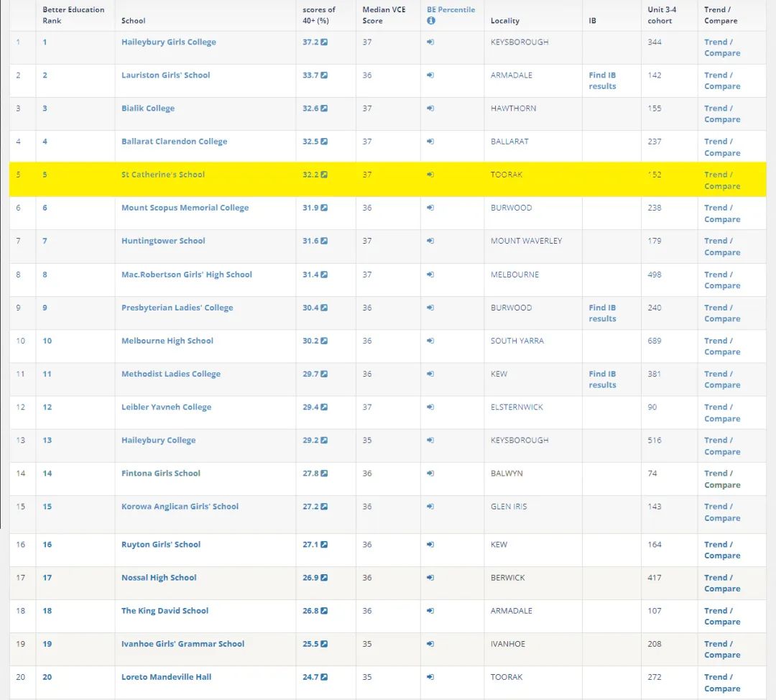This screenshot has height=700, width=776.
Task: Open Trend / Compare for Loreto Mandeville Hall
Action: pos(722,683)
